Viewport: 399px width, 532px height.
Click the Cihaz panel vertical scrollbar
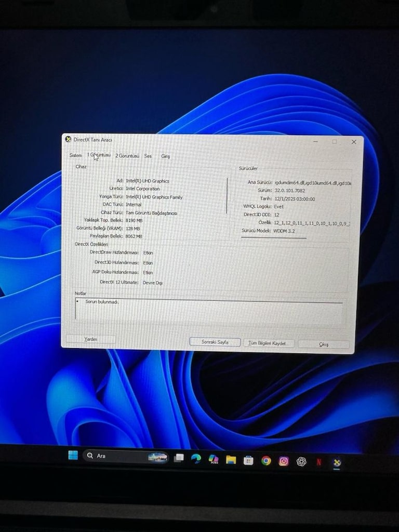click(227, 195)
